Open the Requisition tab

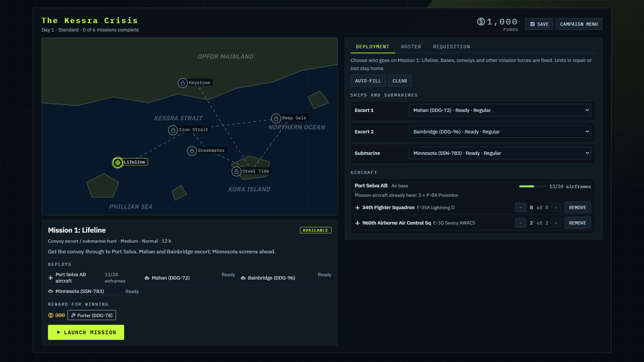(x=451, y=47)
